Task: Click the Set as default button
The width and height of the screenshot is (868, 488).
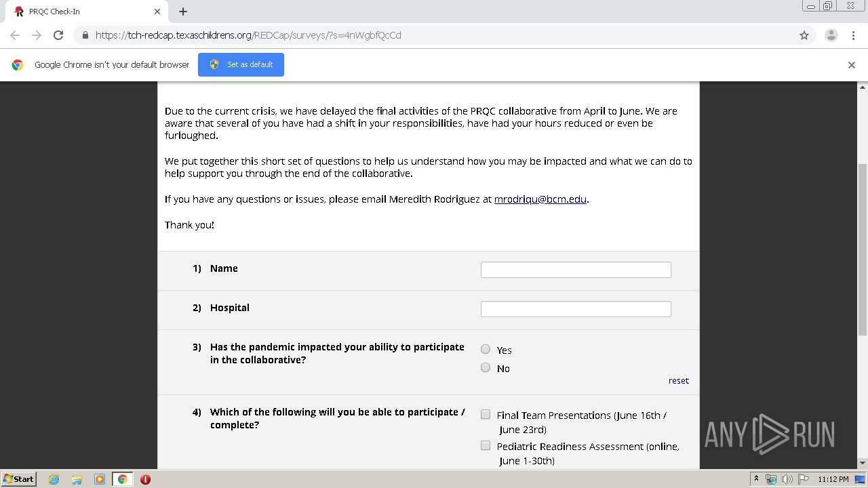Action: pyautogui.click(x=241, y=64)
